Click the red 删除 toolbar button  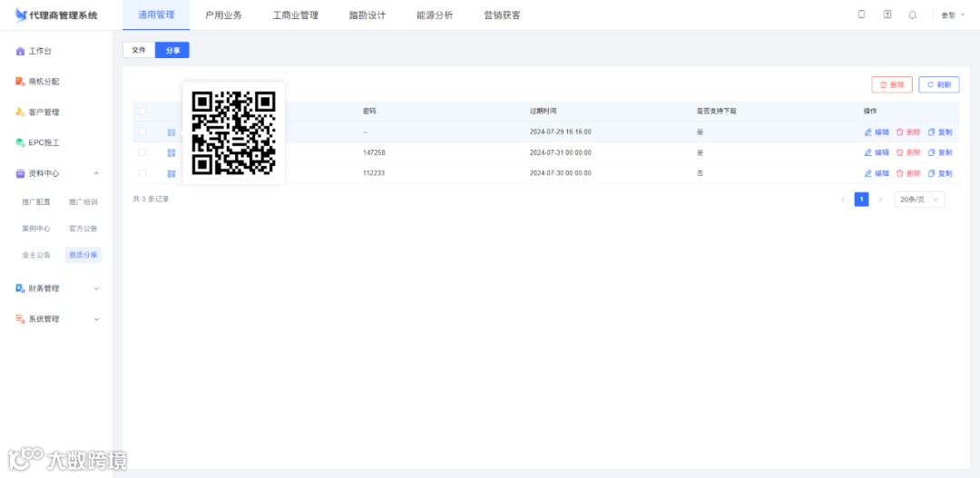click(x=892, y=85)
